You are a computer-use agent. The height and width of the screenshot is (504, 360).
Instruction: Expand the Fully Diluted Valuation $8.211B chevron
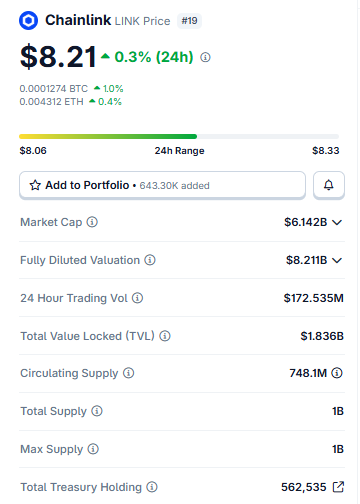tap(337, 260)
